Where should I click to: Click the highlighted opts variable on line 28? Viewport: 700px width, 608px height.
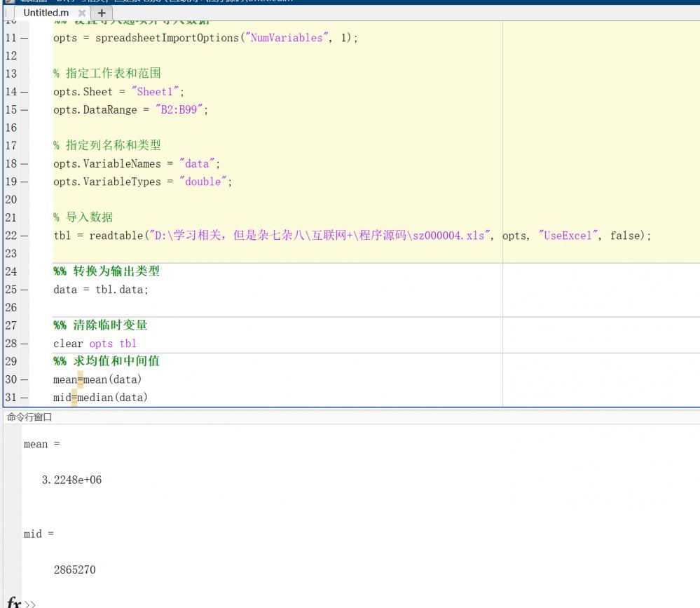click(100, 343)
